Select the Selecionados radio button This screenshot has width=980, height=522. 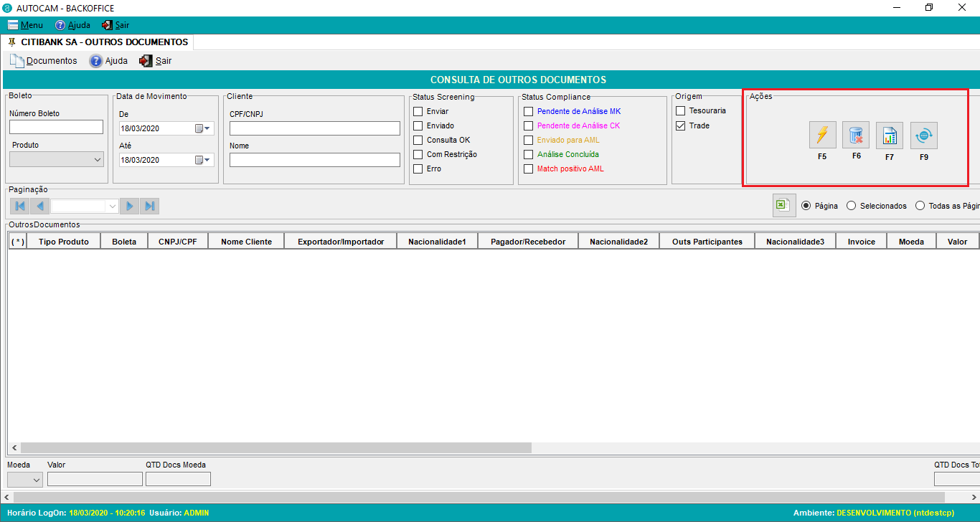coord(852,206)
